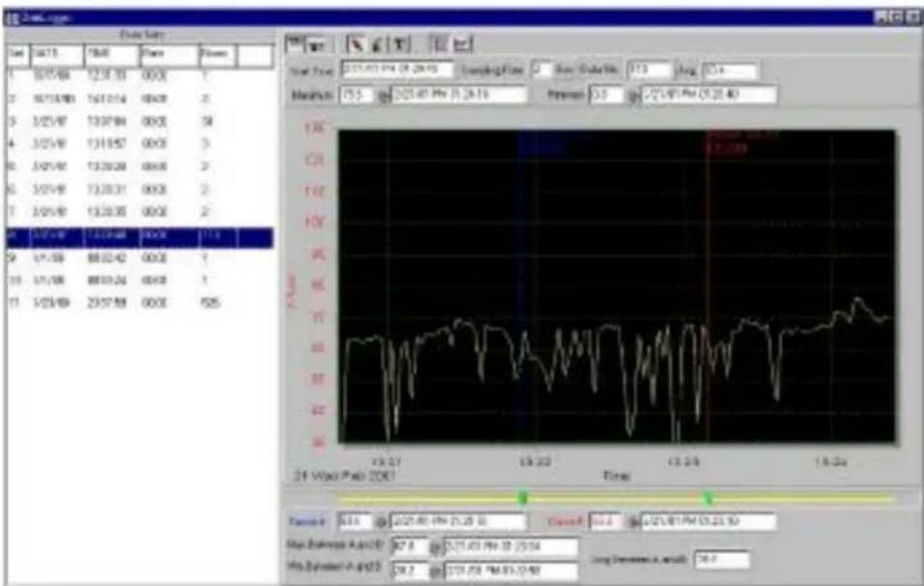
Task: Click the Avg field in top row
Action: [729, 71]
